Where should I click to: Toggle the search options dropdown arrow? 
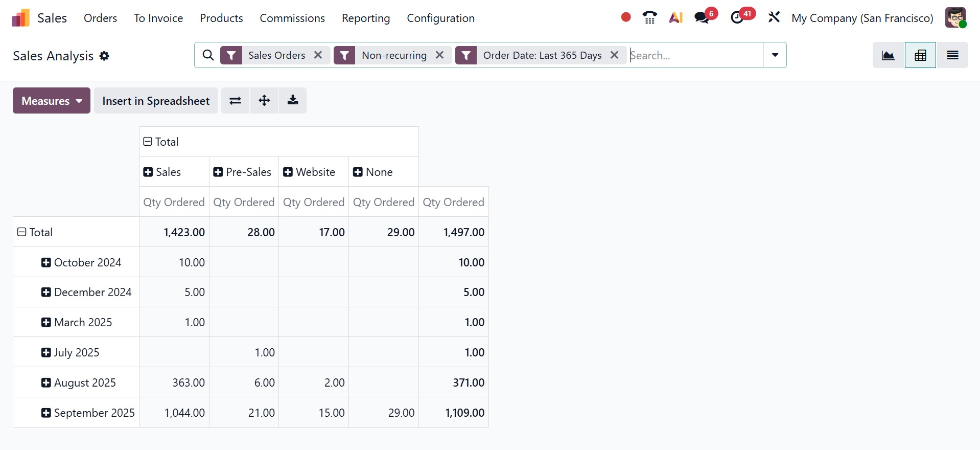point(775,55)
